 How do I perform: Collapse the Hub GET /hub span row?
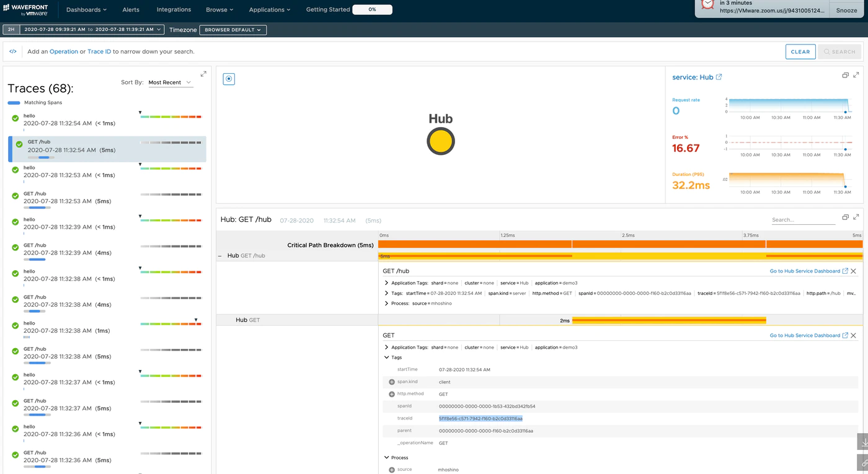coord(220,256)
